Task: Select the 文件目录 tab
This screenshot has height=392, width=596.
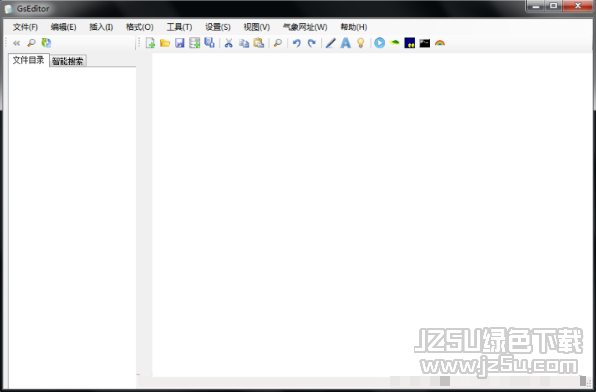Action: point(29,60)
